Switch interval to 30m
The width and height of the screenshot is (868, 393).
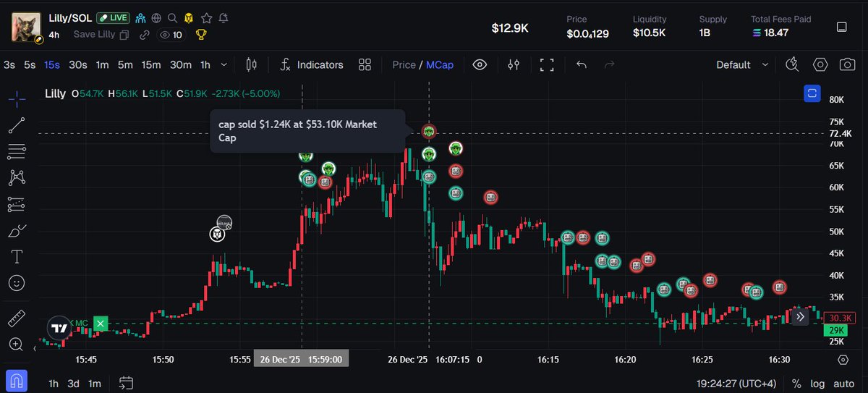tap(181, 64)
